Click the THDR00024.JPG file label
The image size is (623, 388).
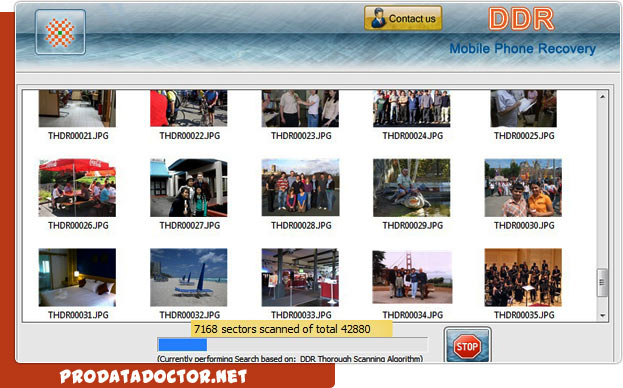tap(412, 136)
